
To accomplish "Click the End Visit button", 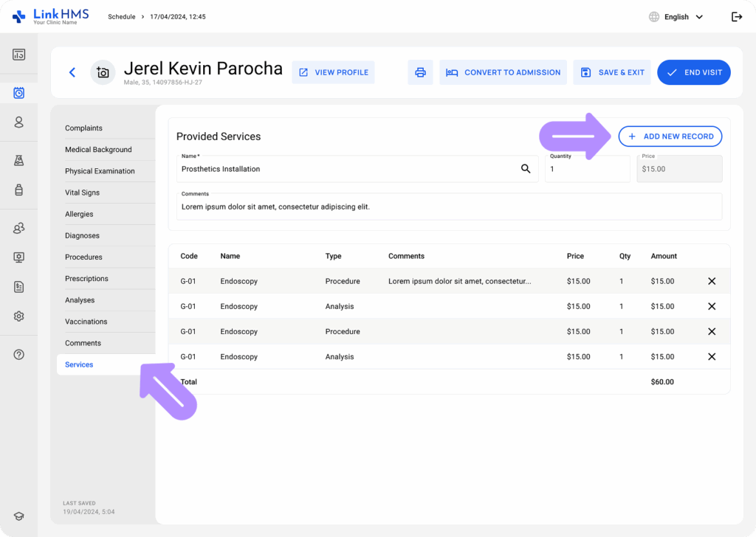I will coord(693,72).
